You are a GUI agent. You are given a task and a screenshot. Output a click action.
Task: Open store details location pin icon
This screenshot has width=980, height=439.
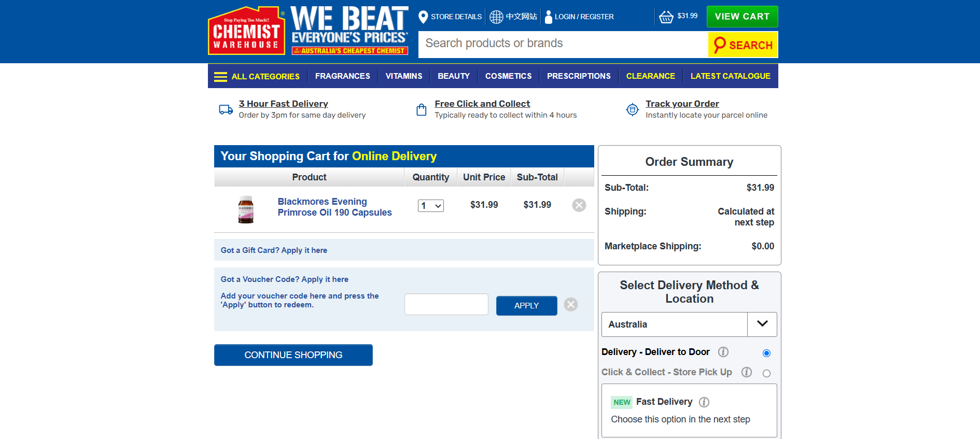pyautogui.click(x=423, y=17)
